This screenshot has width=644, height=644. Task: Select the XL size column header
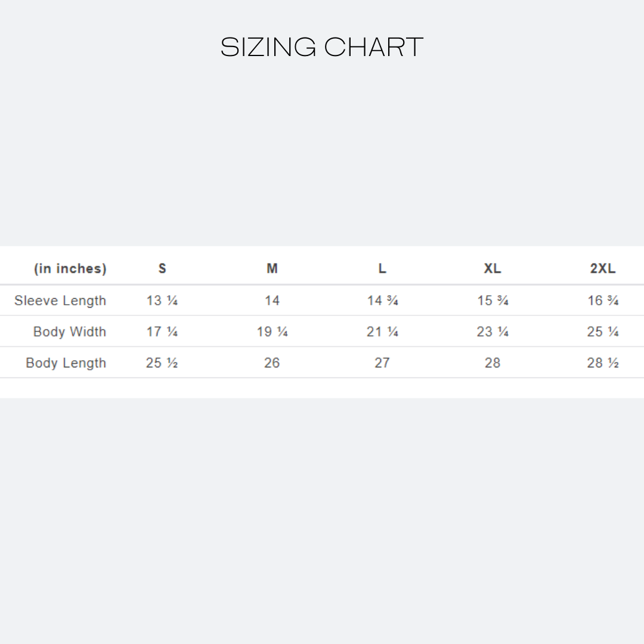tap(492, 268)
